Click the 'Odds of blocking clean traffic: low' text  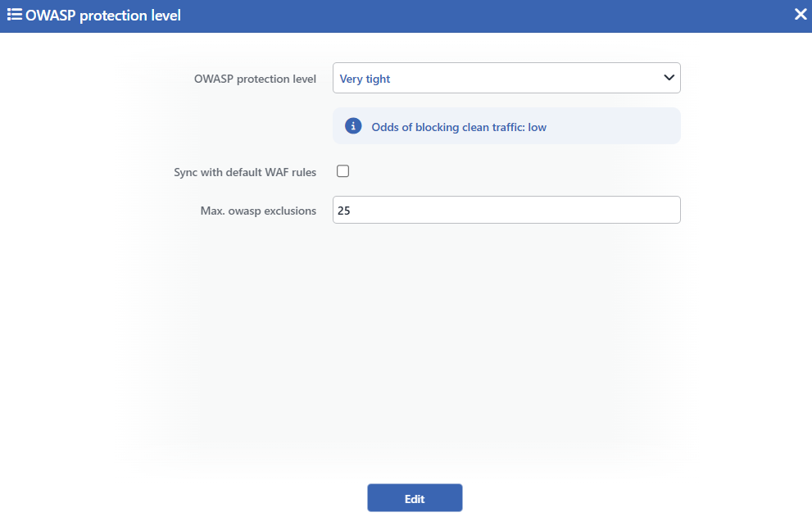tap(459, 128)
